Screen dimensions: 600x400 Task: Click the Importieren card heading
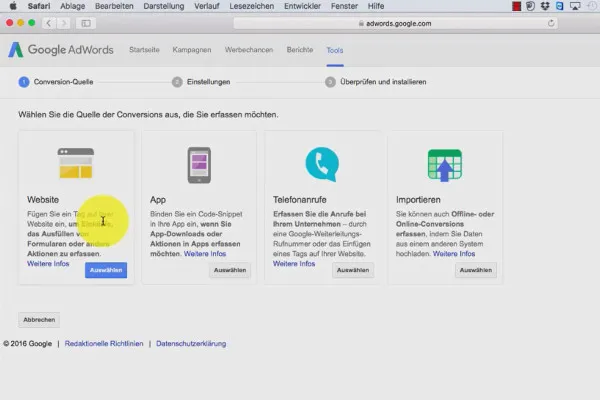click(418, 200)
